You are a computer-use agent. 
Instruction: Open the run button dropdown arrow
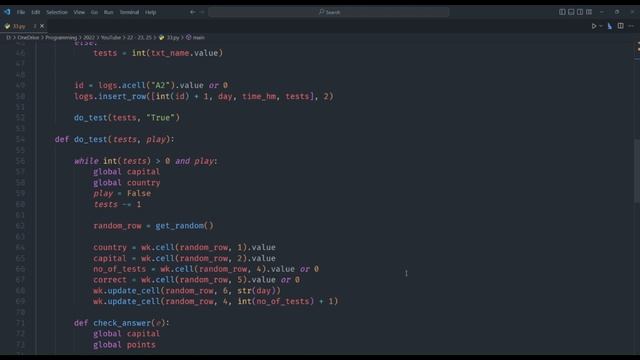(600, 26)
